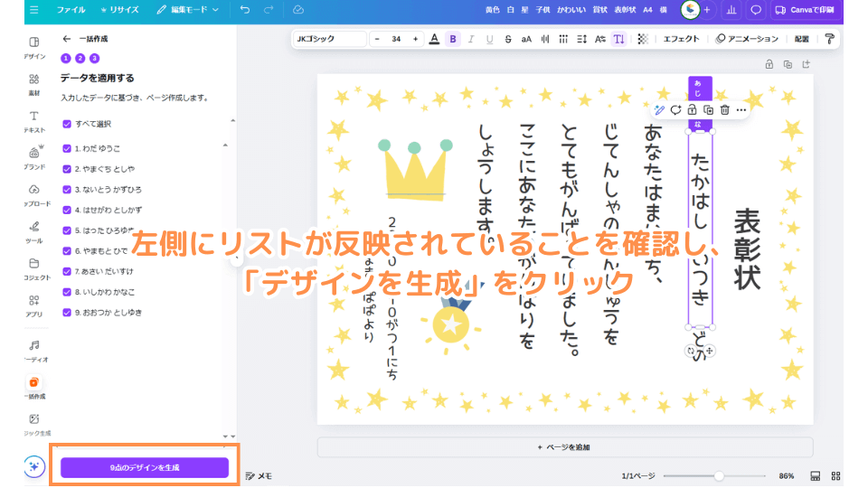Open the JKゴシック font dropdown
Image resolution: width=868 pixels, height=488 pixels.
[x=329, y=39]
